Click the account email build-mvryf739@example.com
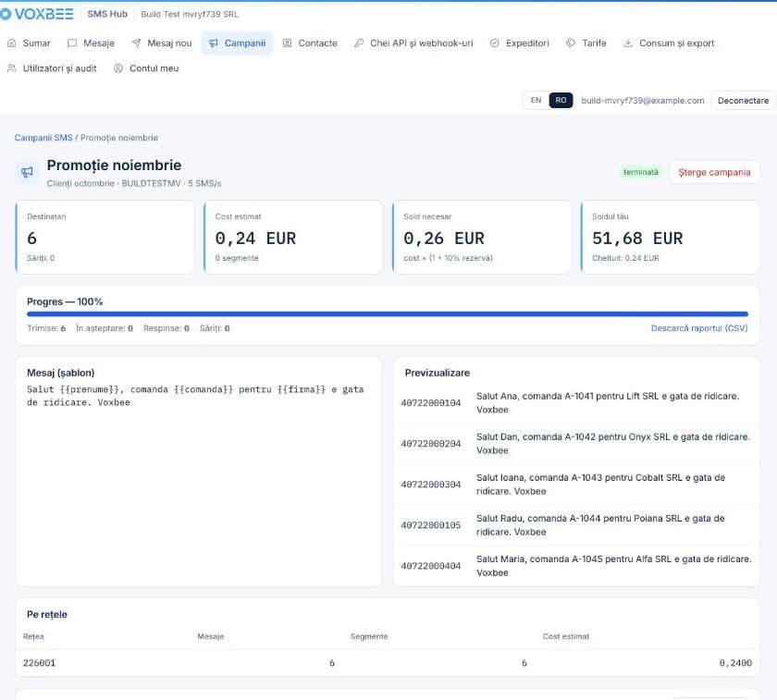The image size is (777, 700). [643, 101]
